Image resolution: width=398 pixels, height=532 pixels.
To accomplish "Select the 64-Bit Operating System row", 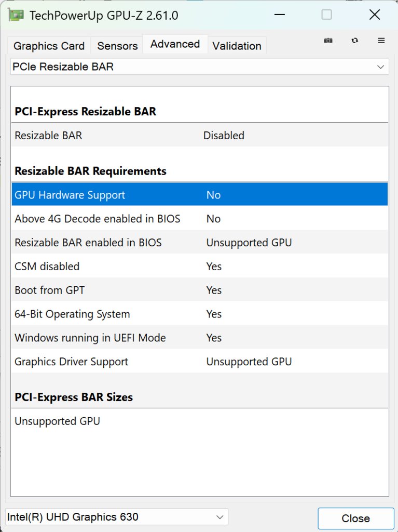I will point(200,314).
